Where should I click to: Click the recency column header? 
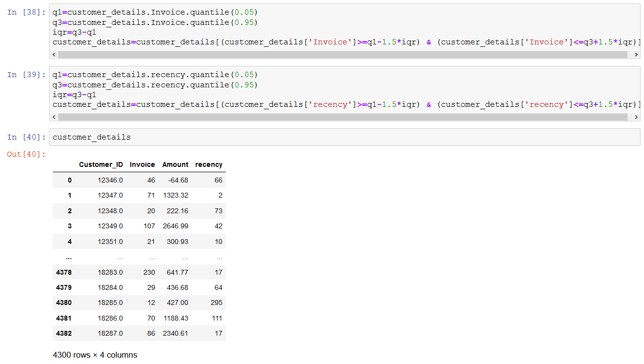coord(209,164)
